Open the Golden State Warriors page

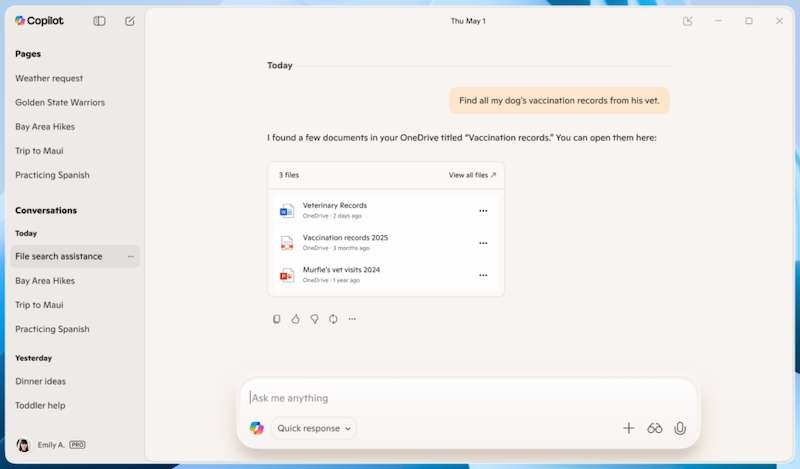pos(60,103)
